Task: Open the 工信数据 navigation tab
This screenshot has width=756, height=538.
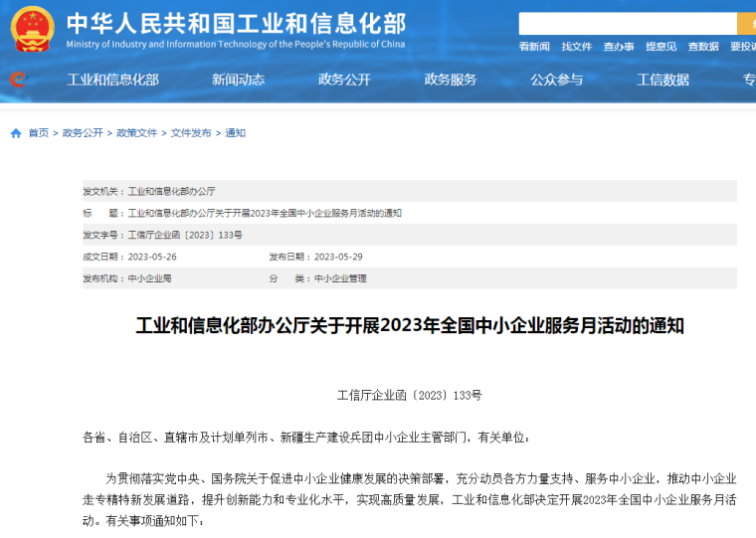Action: (x=662, y=80)
